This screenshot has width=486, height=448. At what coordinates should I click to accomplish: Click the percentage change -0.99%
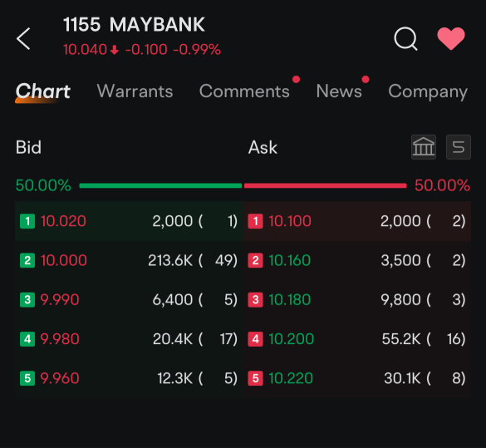pyautogui.click(x=197, y=50)
